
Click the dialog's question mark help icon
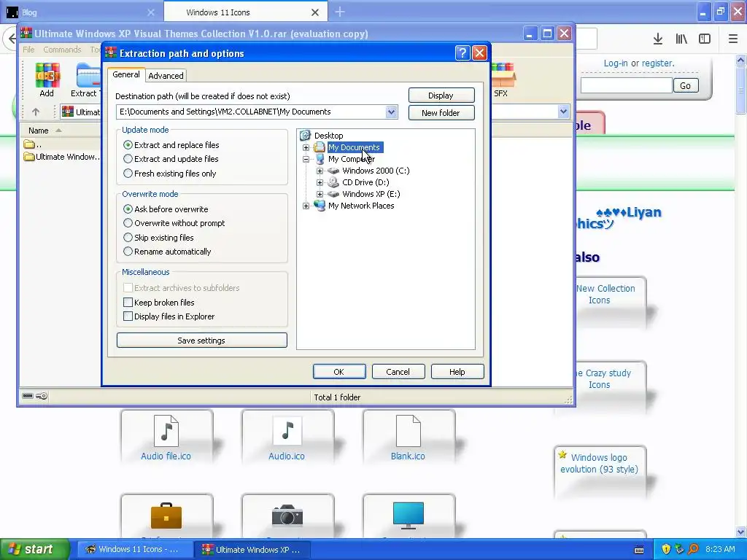462,53
